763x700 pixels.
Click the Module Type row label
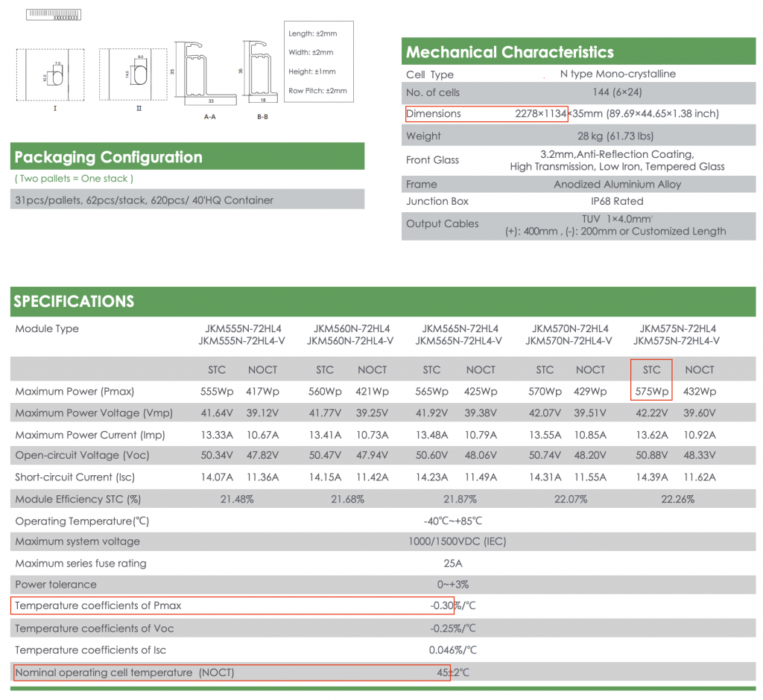click(47, 329)
